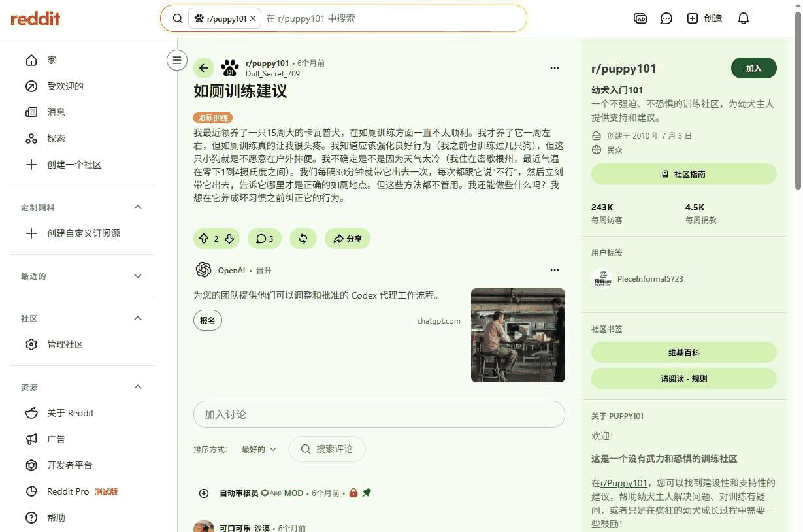The height and width of the screenshot is (532, 803).
Task: Open chatgpt.com ad link
Action: 439,321
